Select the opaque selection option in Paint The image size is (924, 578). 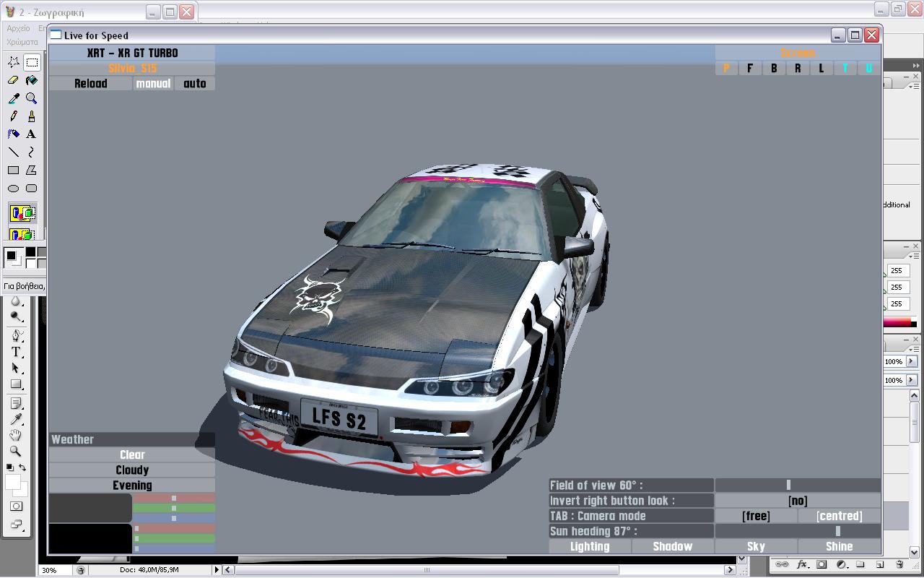23,213
